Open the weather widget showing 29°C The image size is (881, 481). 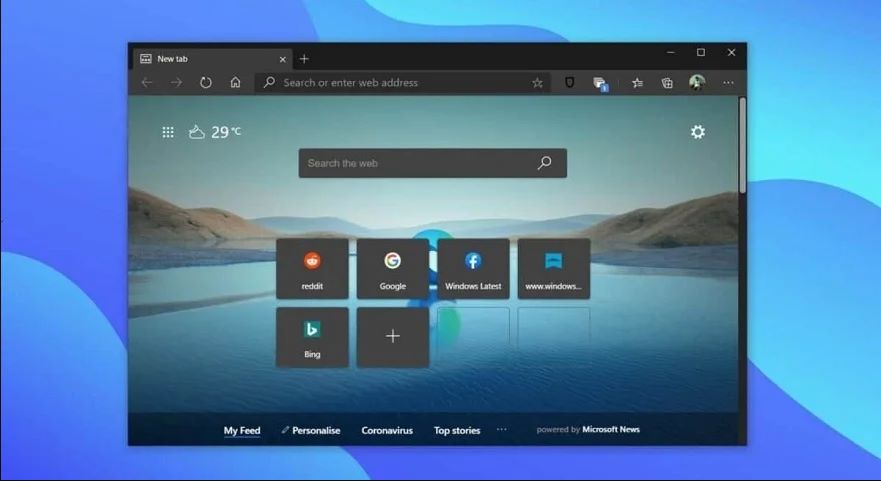pos(215,132)
